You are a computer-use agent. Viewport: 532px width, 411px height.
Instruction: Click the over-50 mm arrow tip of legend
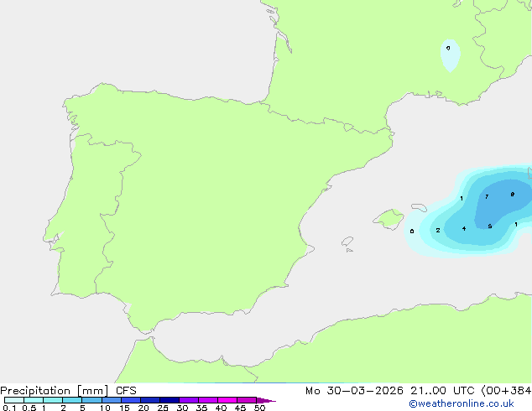coord(266,400)
